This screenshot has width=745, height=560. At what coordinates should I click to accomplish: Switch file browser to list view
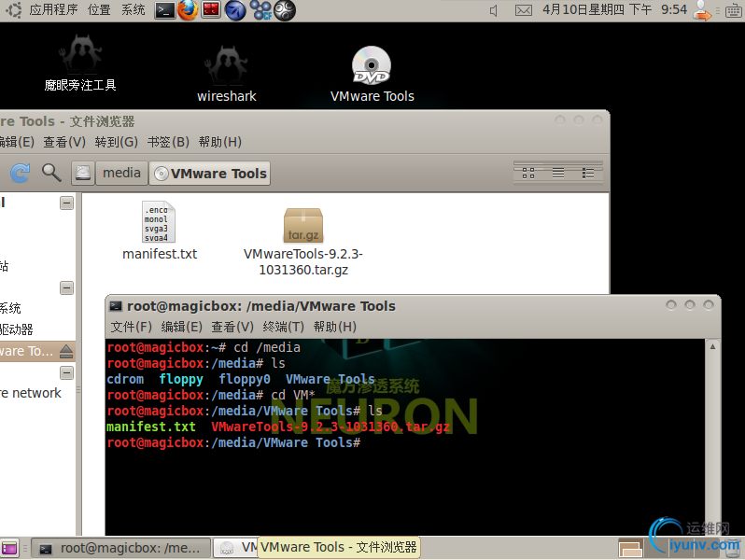click(x=558, y=173)
